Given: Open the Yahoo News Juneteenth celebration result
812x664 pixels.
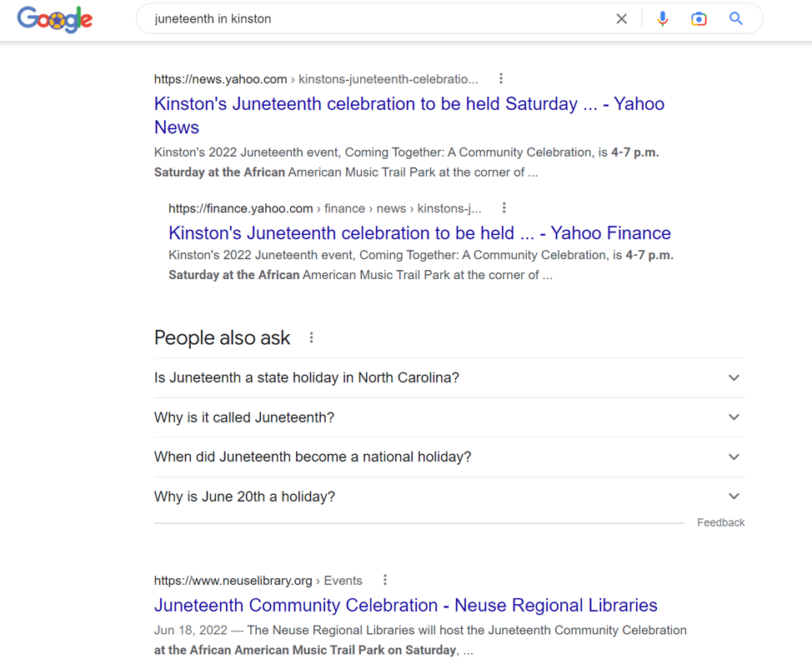Looking at the screenshot, I should click(x=409, y=116).
